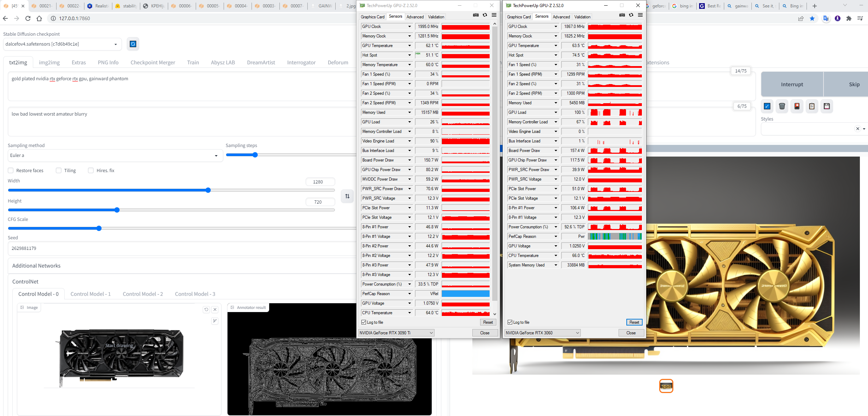Check Log to file in RTX 3060 GPU-Z
This screenshot has width=868, height=416.
(x=510, y=322)
